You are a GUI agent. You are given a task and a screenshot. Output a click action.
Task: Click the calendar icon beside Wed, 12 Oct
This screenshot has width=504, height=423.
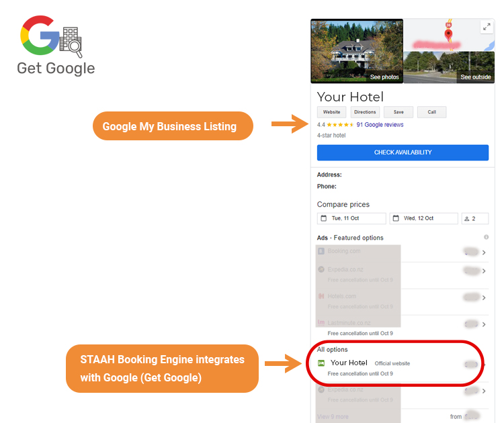[396, 218]
